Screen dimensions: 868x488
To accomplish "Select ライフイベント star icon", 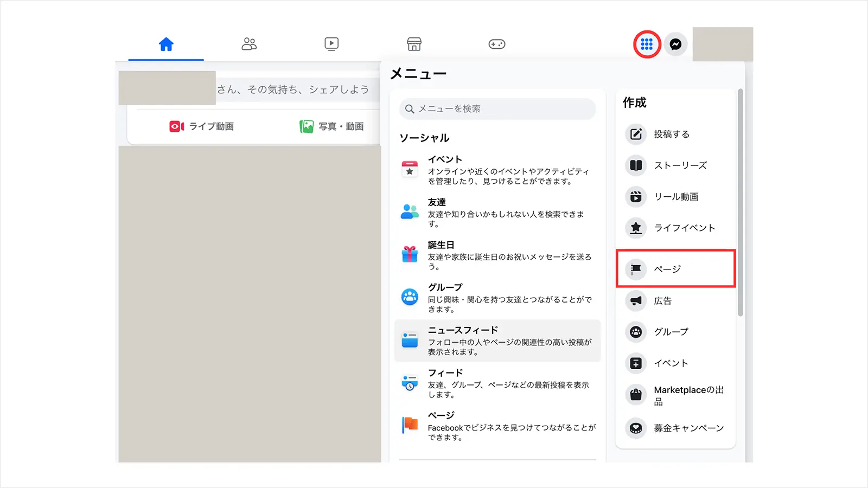I will click(636, 228).
